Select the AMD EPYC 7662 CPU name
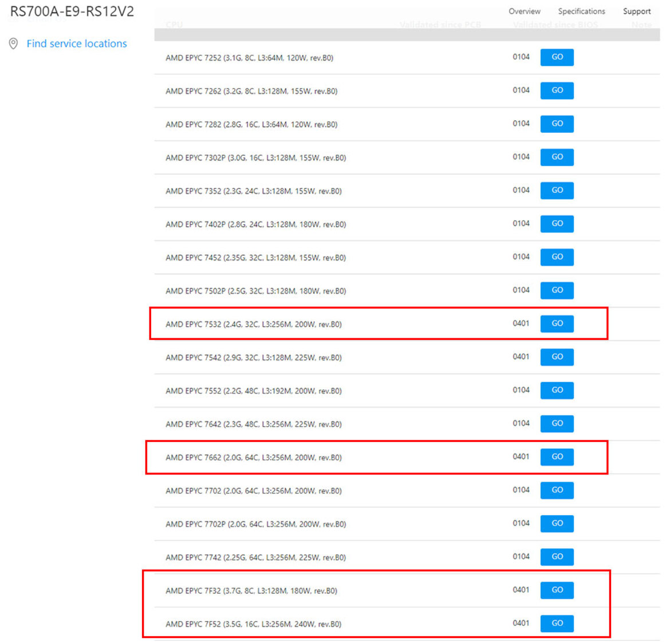670x644 pixels. [254, 458]
